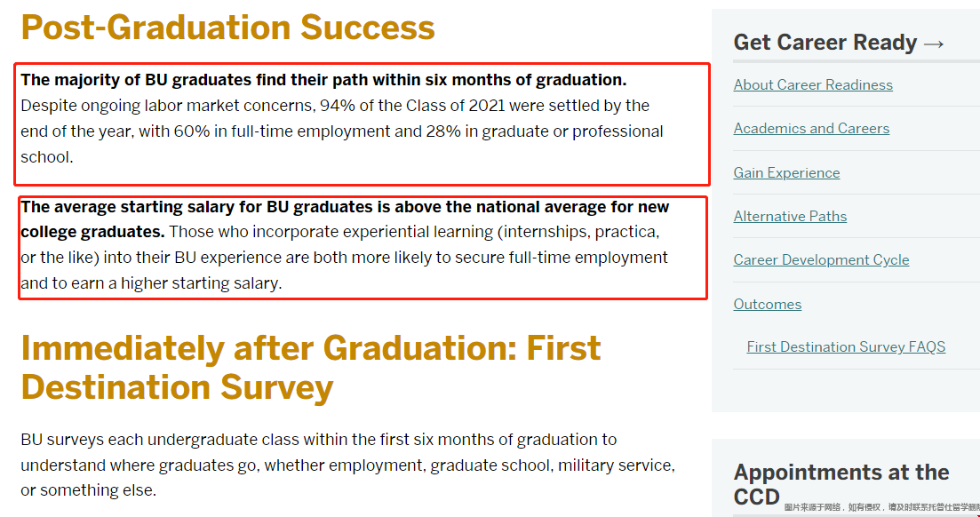
Task: Click the Post-Graduation Success heading
Action: 227,27
